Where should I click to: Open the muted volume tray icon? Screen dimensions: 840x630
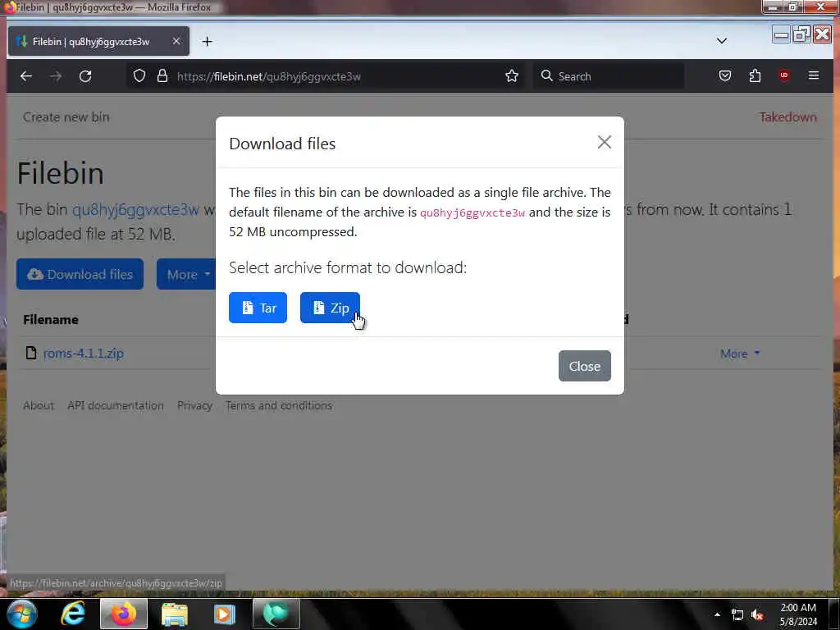click(757, 615)
